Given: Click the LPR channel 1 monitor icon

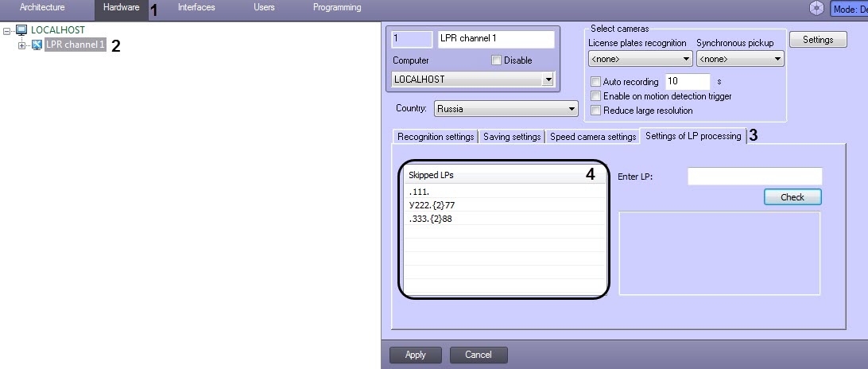Looking at the screenshot, I should coord(37,45).
